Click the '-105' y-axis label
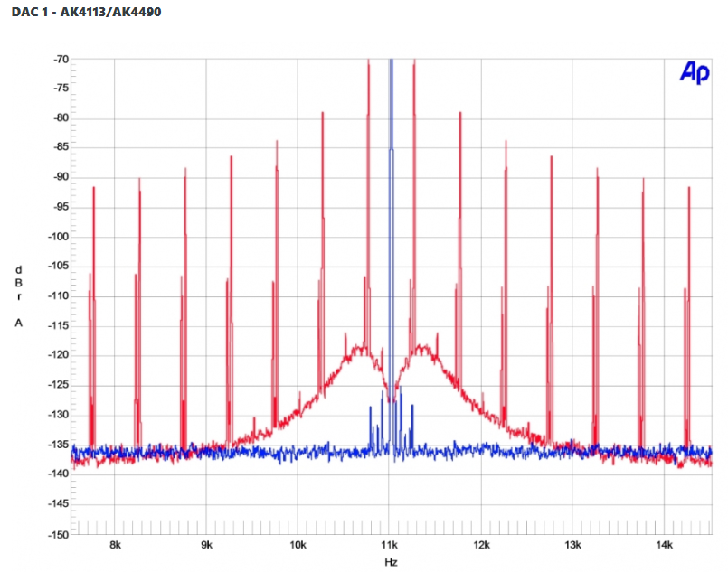Screen dimensions: 728x572 59,266
